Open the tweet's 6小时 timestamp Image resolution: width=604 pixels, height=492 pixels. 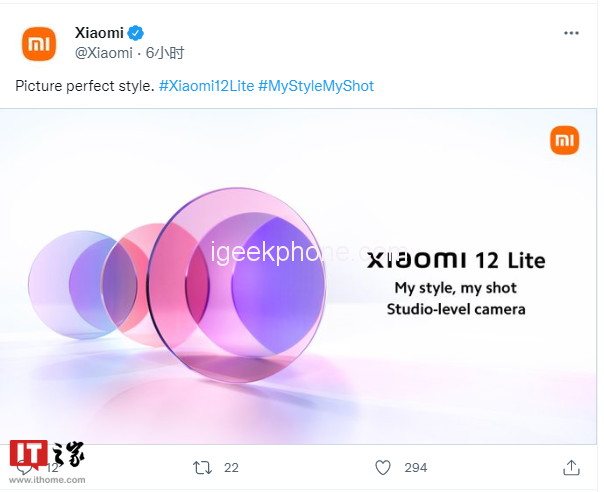click(165, 52)
